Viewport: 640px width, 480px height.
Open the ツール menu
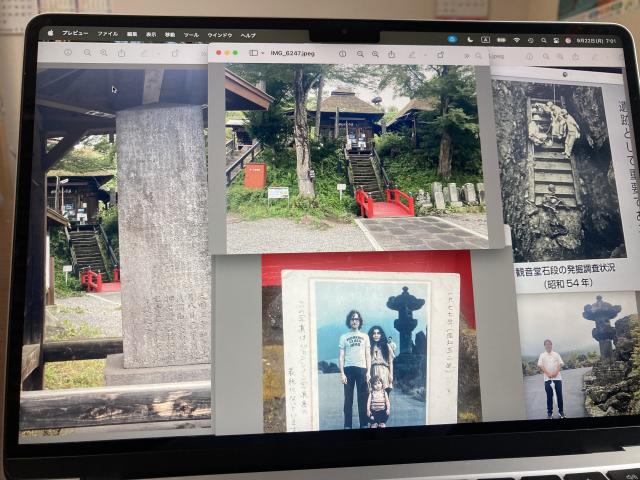coord(191,35)
